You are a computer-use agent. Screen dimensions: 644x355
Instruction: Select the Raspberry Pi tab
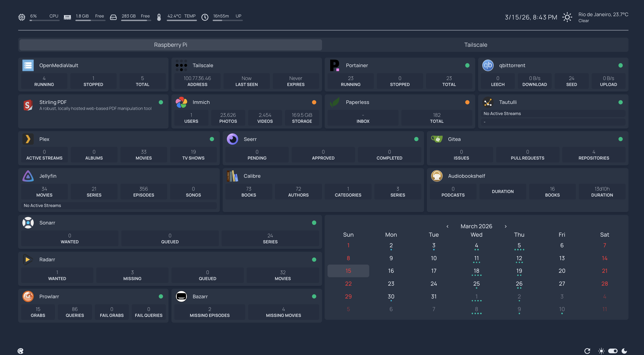pyautogui.click(x=171, y=45)
